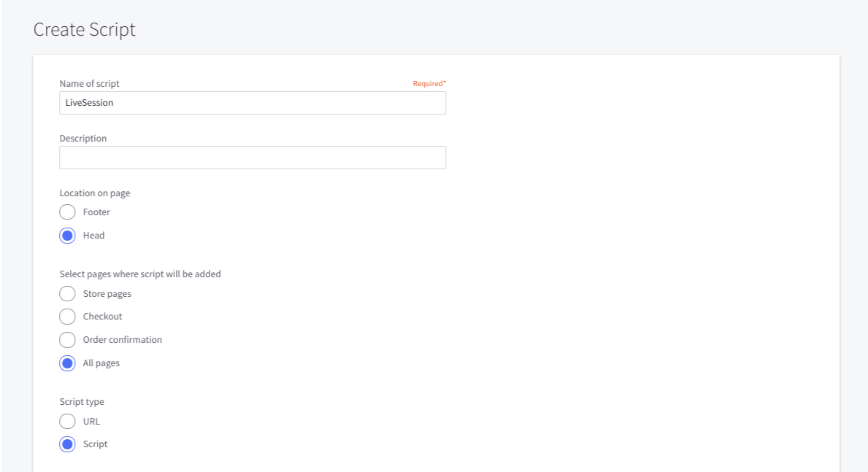Viewport: 868px width, 472px height.
Task: Select URL as the script type
Action: coord(67,421)
